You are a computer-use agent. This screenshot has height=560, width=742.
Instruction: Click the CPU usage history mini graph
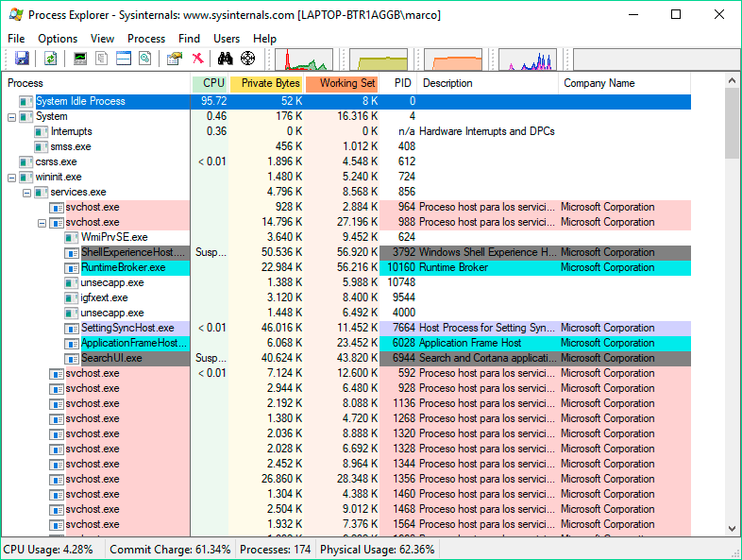304,59
